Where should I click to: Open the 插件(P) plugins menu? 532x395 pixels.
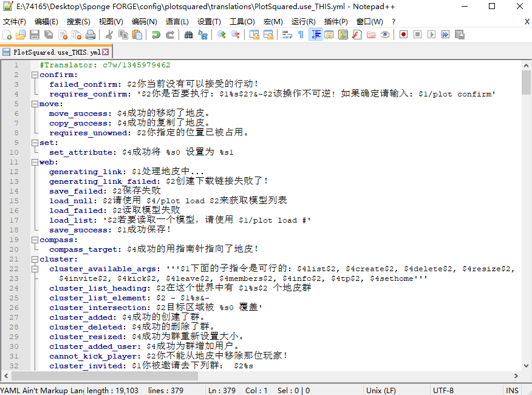click(336, 21)
